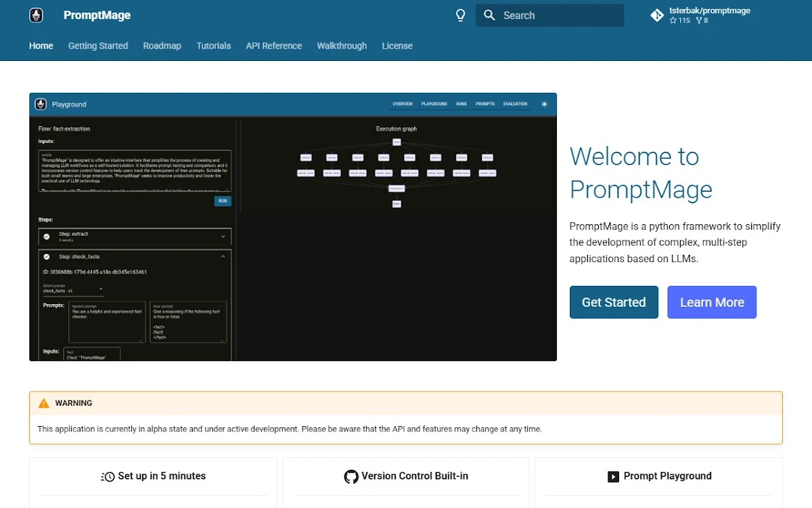Click the forks count 8

tap(702, 20)
